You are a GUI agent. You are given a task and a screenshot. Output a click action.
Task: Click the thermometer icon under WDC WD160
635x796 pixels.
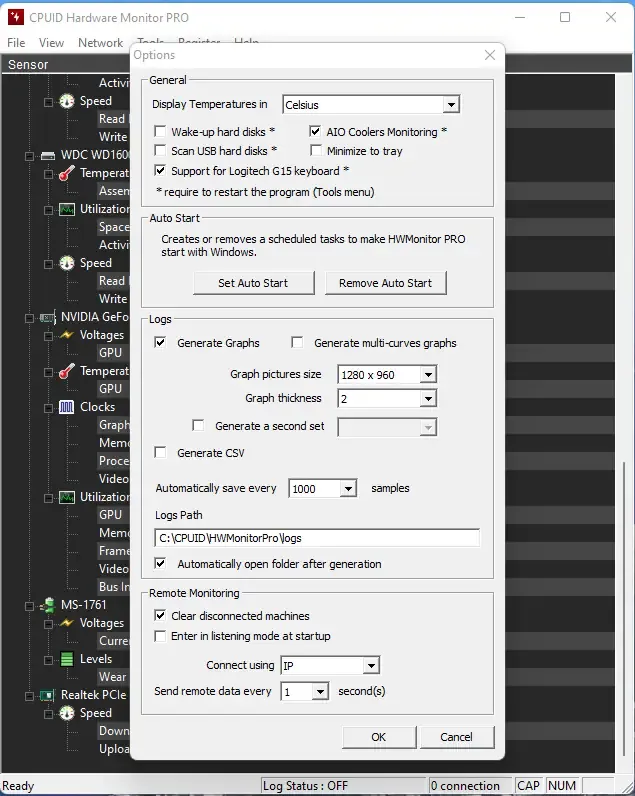click(66, 173)
